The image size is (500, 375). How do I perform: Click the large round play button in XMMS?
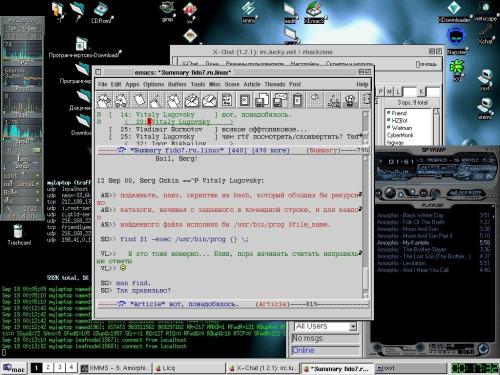389,193
